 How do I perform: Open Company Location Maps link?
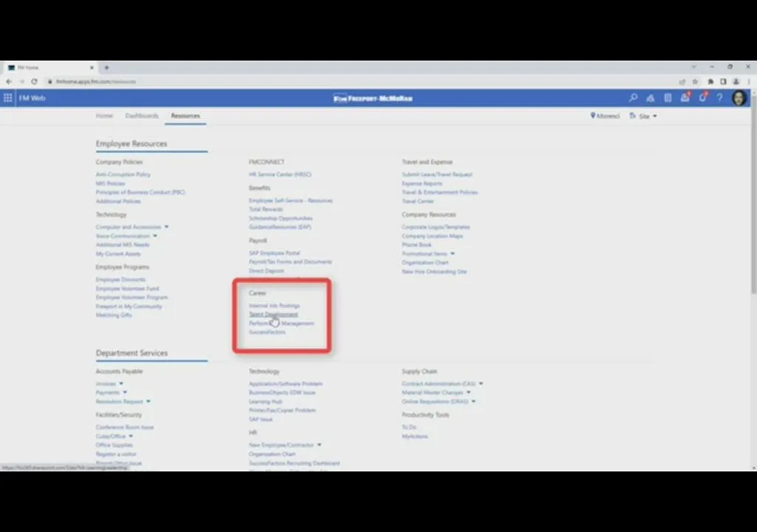point(432,236)
